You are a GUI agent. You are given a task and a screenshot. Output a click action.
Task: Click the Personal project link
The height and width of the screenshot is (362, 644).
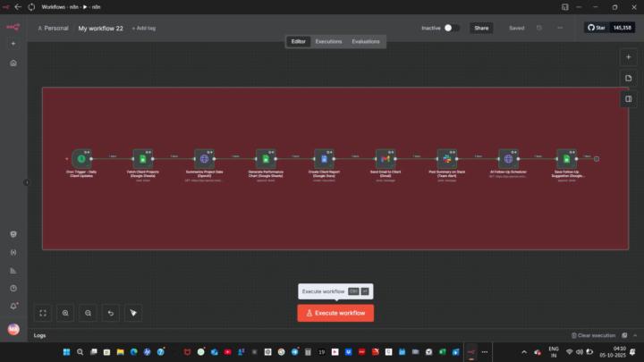[x=53, y=29]
